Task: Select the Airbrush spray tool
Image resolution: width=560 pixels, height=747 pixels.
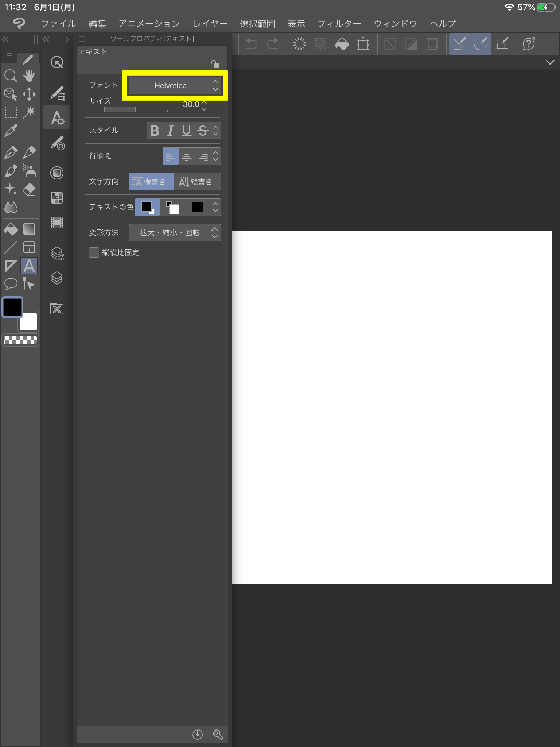Action: point(29,170)
